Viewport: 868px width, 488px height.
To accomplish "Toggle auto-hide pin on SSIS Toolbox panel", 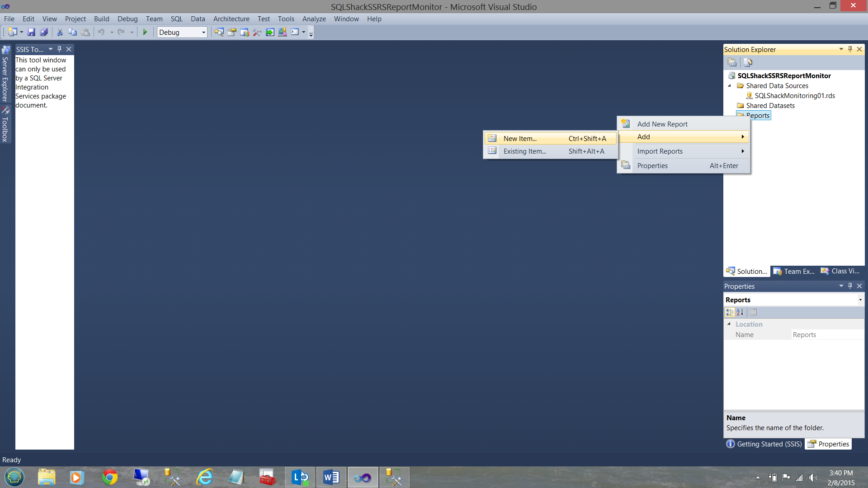I will point(59,49).
